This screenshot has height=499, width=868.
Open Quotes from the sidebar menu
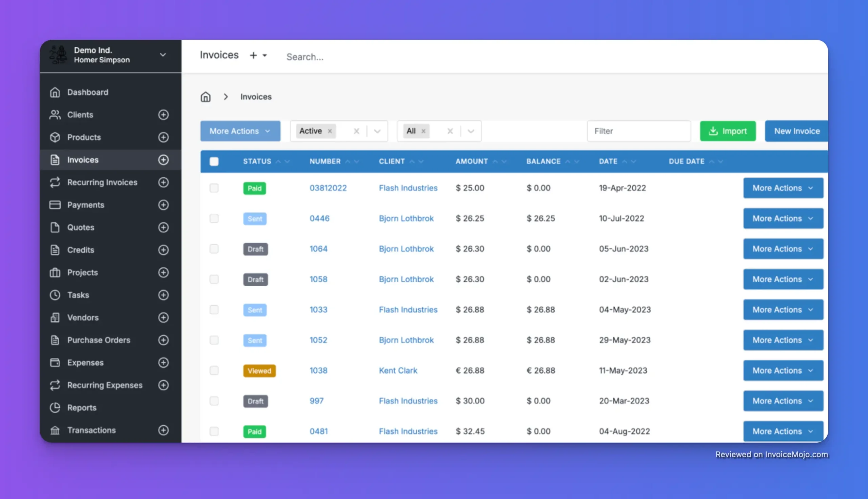[80, 227]
